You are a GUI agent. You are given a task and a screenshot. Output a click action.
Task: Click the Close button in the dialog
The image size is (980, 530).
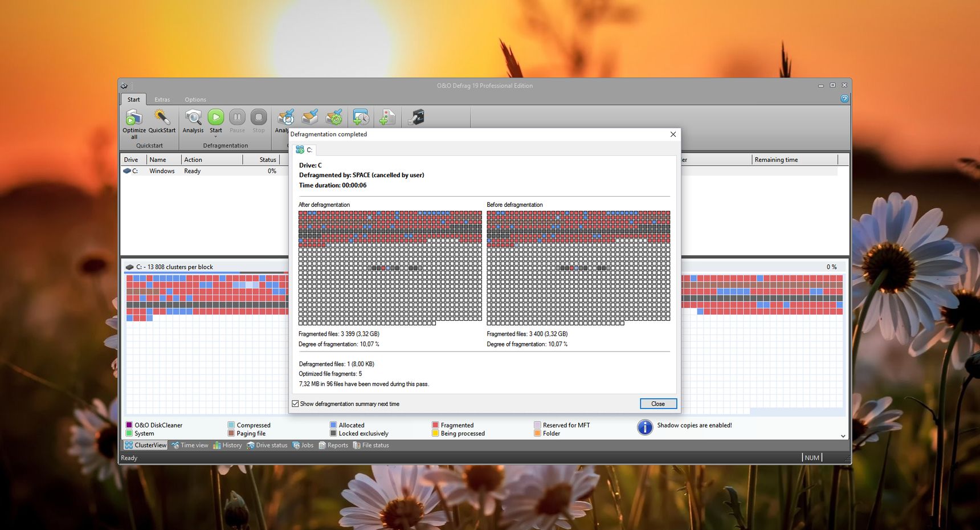[x=658, y=403]
